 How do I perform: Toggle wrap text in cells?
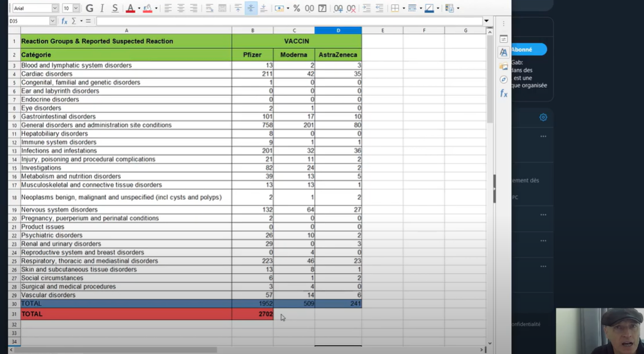210,8
